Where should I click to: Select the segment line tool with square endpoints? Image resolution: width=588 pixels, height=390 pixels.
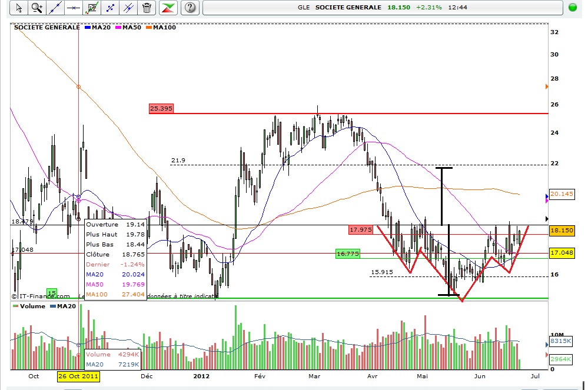pos(110,8)
